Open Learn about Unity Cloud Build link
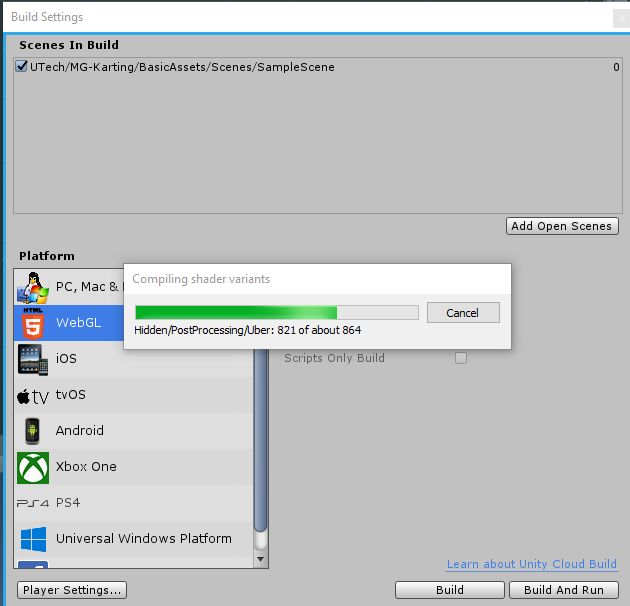Image resolution: width=630 pixels, height=606 pixels. pyautogui.click(x=532, y=565)
